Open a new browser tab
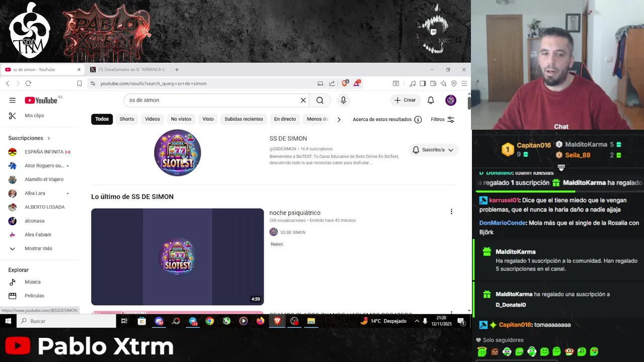644x362 pixels. coord(177,69)
